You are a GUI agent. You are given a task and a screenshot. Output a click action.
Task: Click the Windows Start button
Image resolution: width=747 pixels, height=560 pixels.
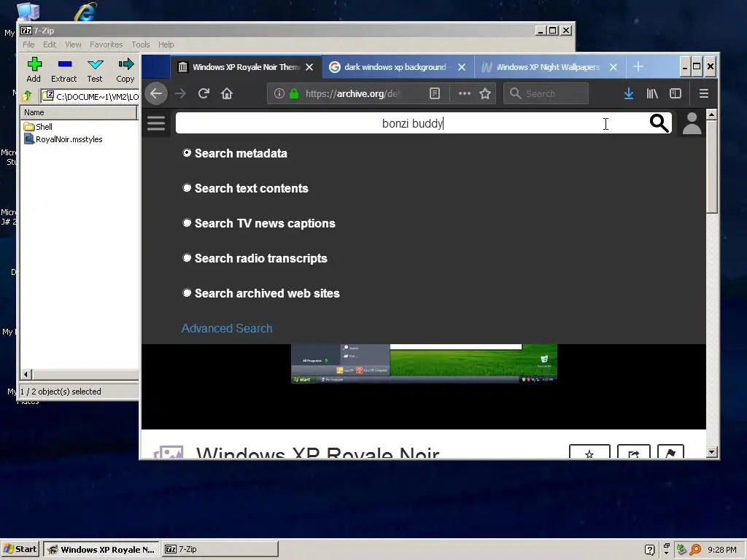20,549
